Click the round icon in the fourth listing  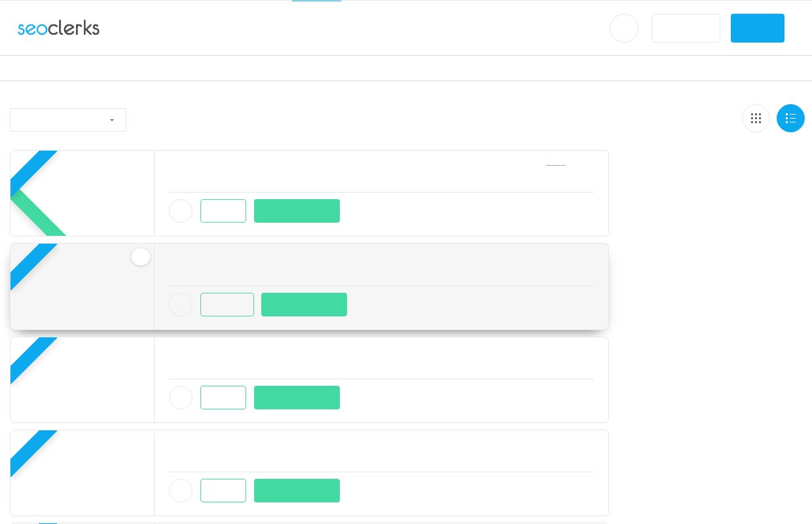click(181, 491)
